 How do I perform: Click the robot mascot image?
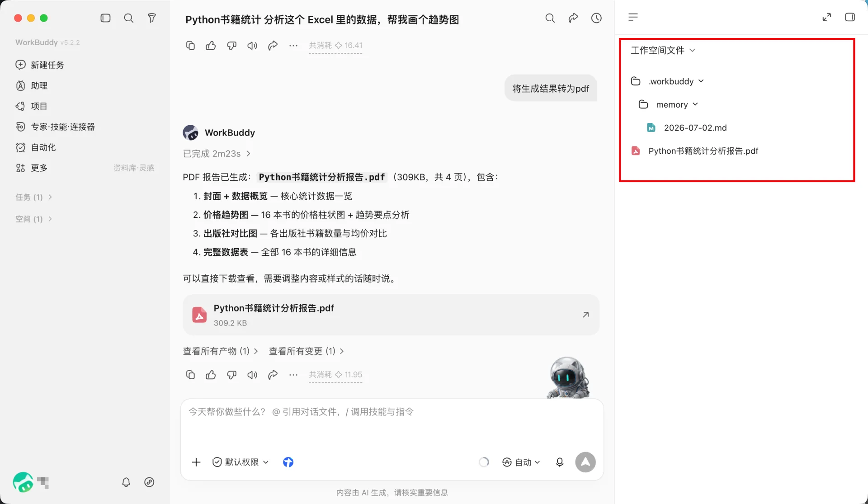[568, 378]
